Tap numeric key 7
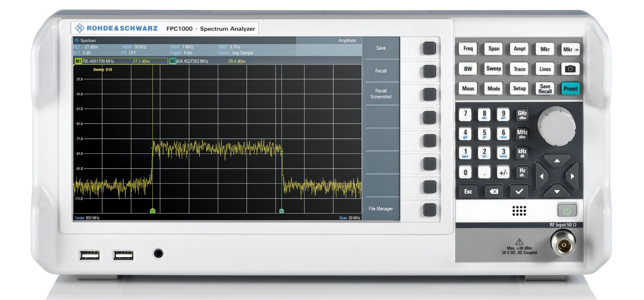644x300 pixels. [x=465, y=114]
